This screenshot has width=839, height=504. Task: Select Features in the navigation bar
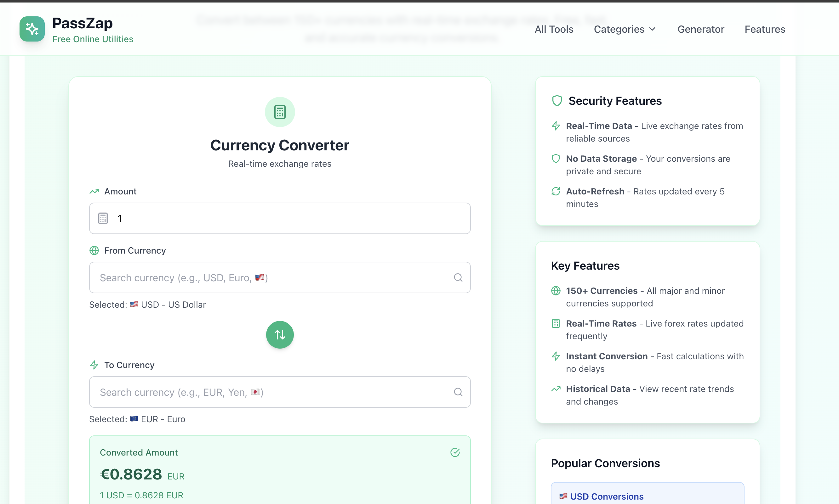[765, 29]
